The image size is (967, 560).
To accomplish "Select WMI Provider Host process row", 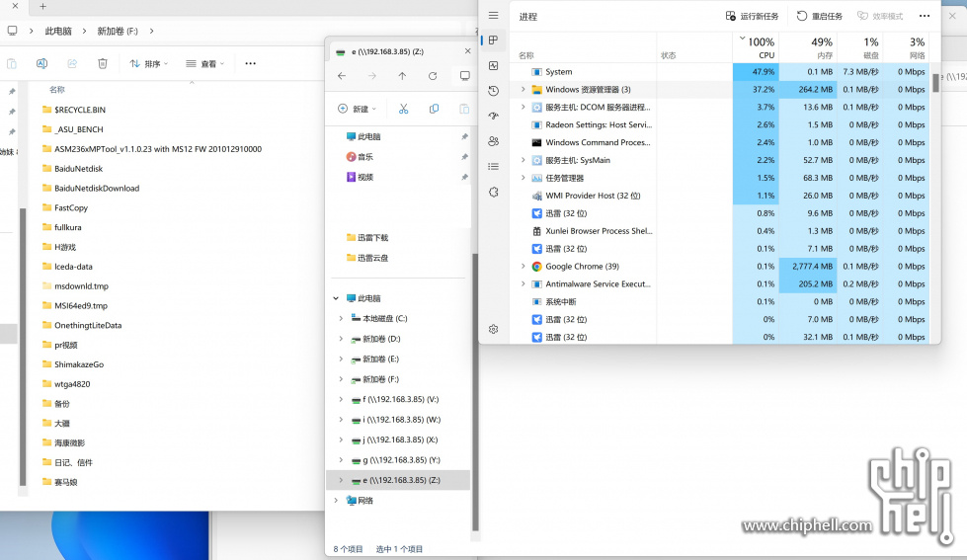I will [721, 196].
